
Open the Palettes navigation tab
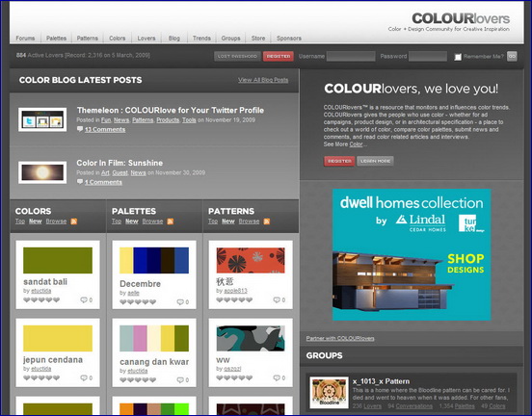pos(56,38)
